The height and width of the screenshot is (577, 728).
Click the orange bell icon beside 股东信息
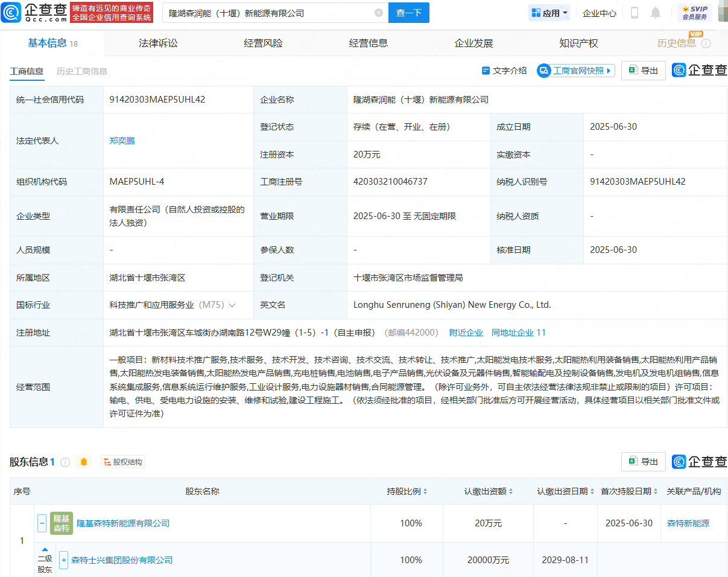click(x=84, y=462)
